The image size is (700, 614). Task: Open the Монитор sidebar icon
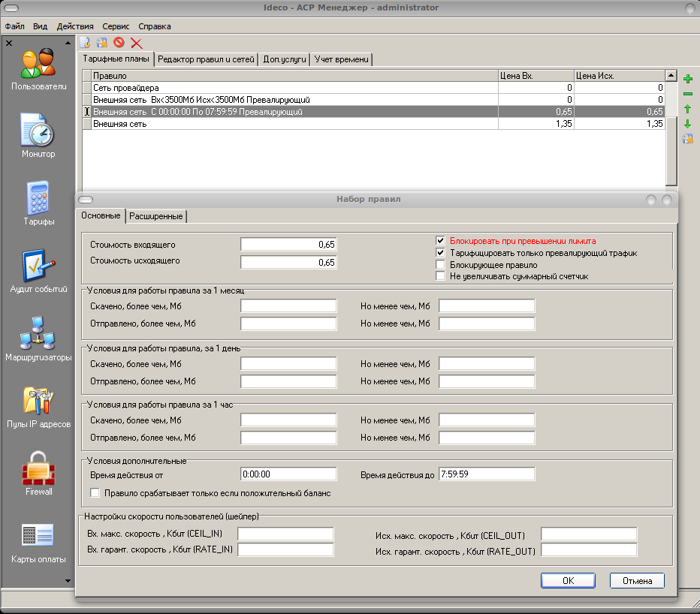pos(38,135)
